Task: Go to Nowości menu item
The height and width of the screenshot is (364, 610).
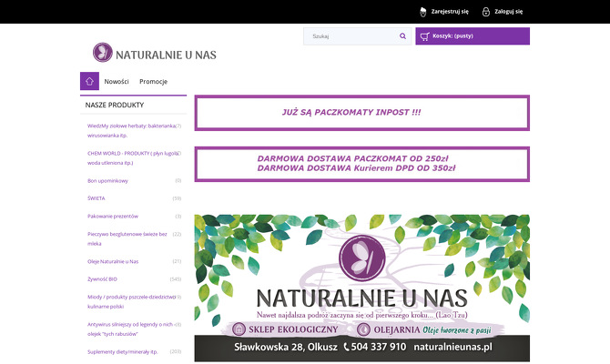Action: pos(117,81)
